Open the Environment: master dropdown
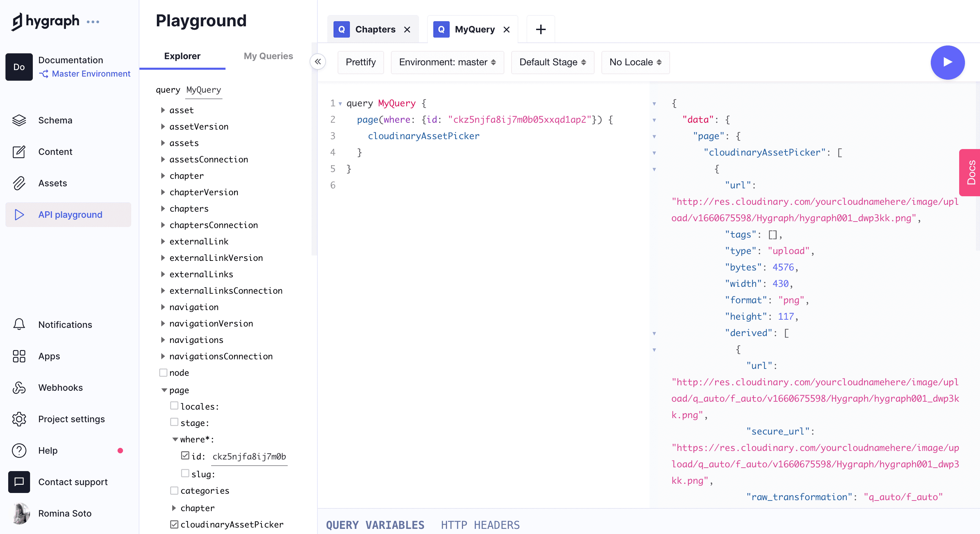980x534 pixels. (447, 62)
